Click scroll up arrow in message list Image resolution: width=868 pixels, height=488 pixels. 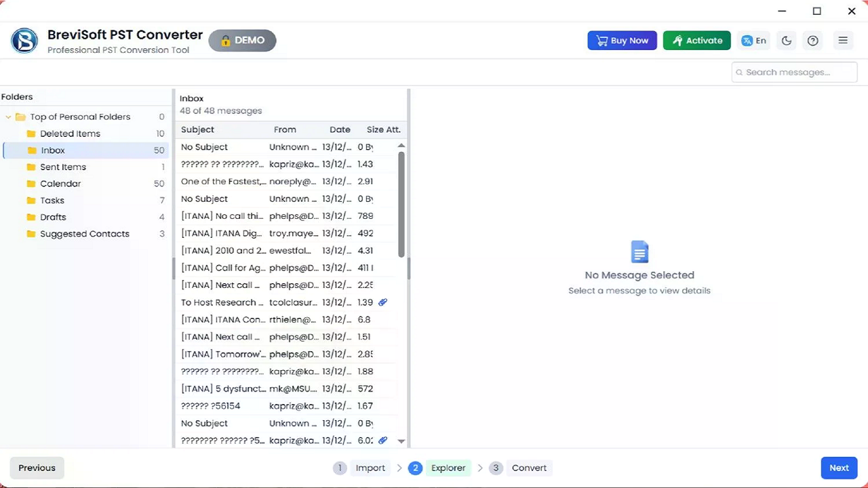click(x=401, y=146)
